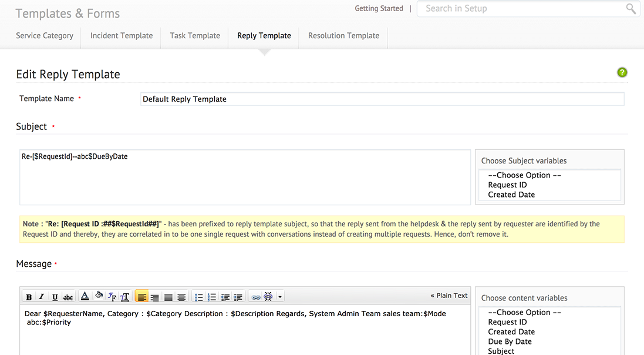Open the font color picker
The height and width of the screenshot is (355, 644).
pos(85,297)
